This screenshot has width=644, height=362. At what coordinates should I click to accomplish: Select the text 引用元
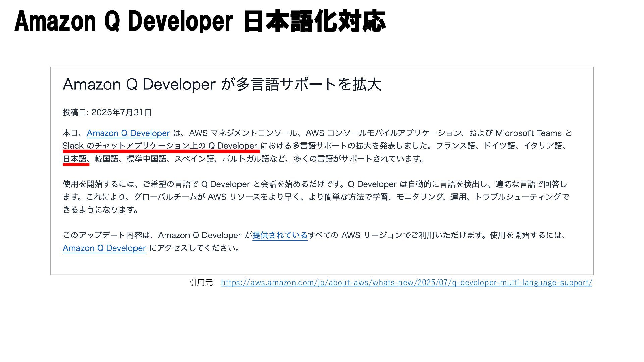tap(201, 282)
